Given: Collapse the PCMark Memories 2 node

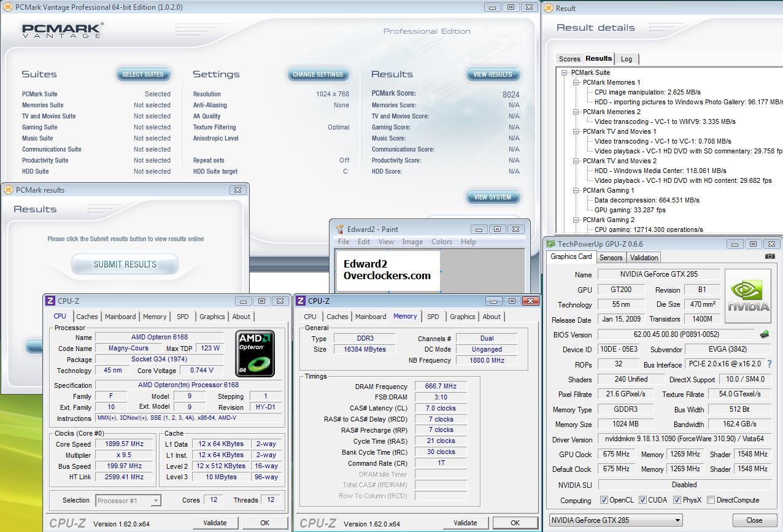Looking at the screenshot, I should [x=576, y=112].
